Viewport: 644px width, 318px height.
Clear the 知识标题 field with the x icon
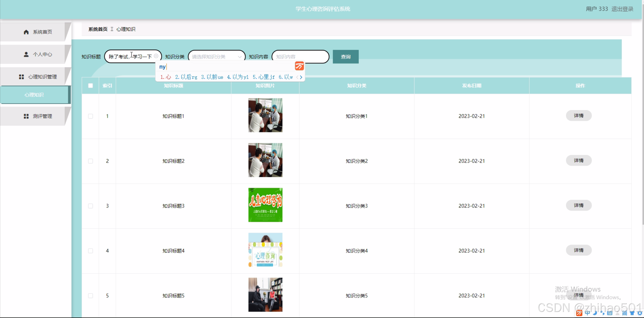point(156,56)
